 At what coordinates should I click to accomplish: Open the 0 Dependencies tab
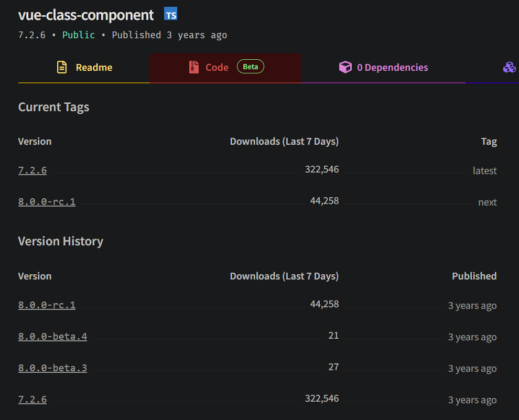(383, 68)
